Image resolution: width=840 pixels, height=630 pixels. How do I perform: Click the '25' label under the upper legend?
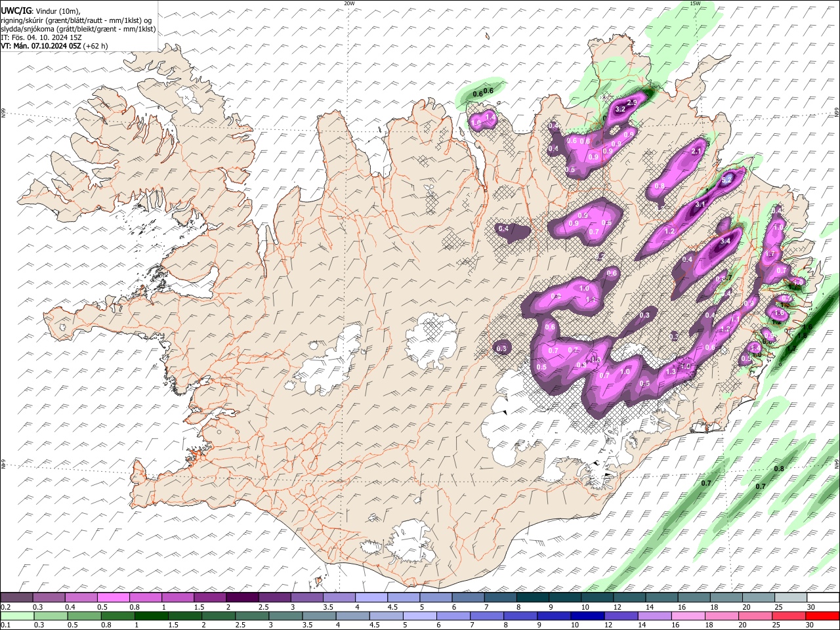click(x=778, y=607)
